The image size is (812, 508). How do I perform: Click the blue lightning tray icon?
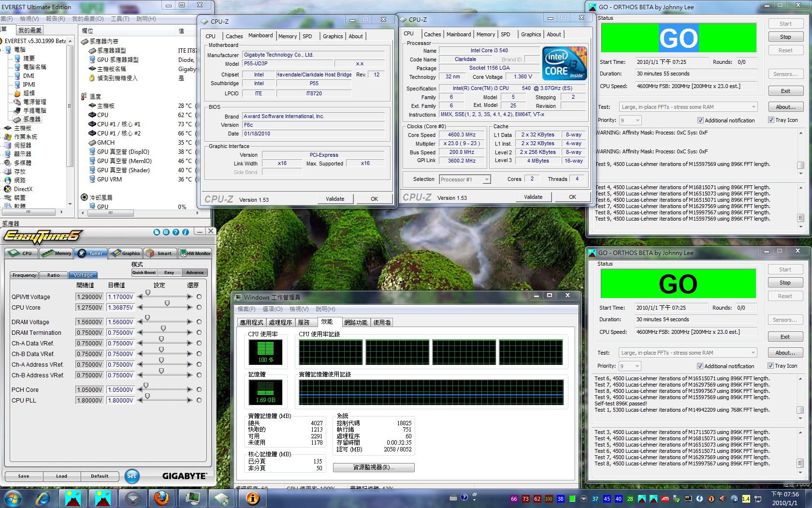click(x=699, y=499)
